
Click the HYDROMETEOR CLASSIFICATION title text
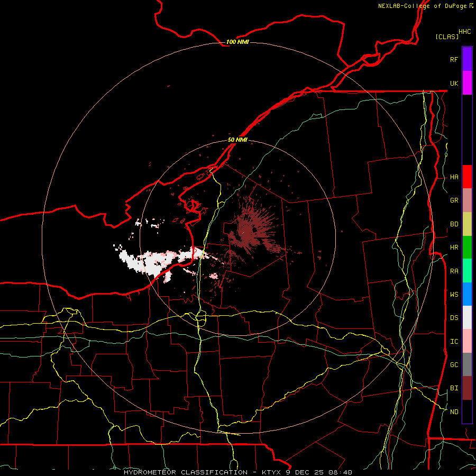coord(186,472)
